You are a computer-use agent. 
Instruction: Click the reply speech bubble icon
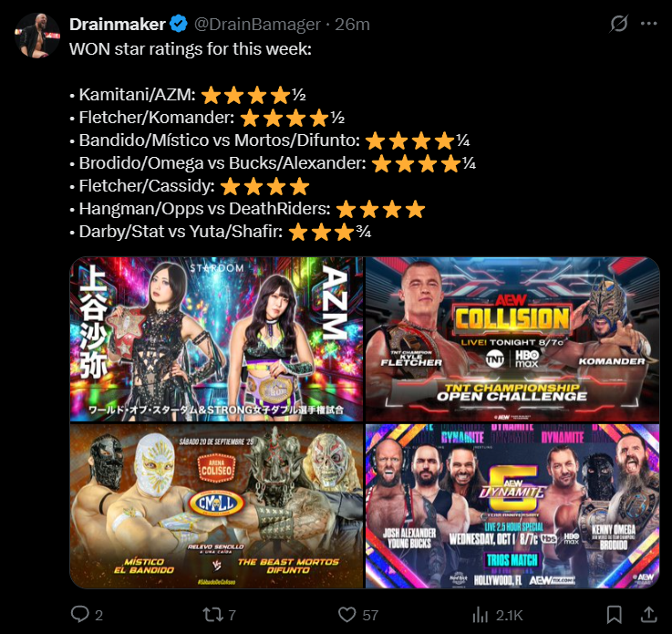point(79,615)
